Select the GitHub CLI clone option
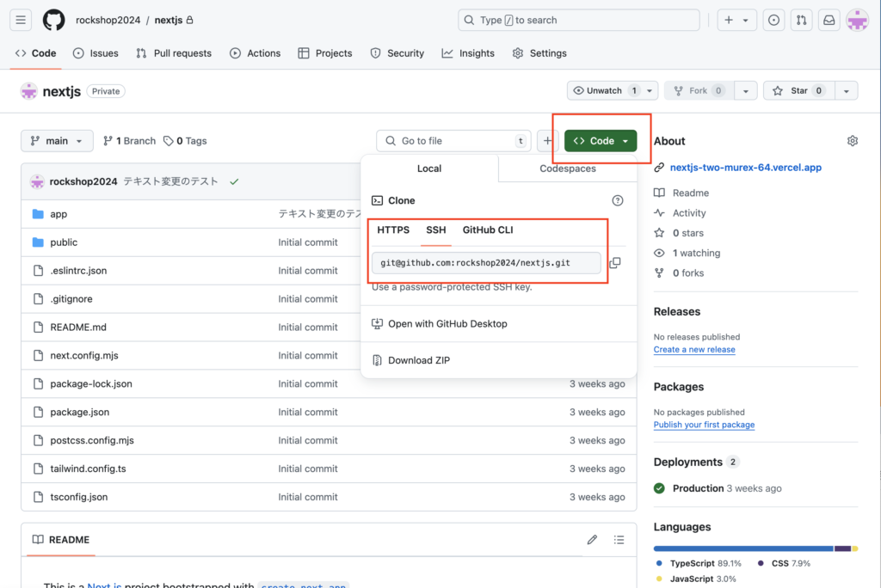The image size is (881, 588). tap(488, 230)
